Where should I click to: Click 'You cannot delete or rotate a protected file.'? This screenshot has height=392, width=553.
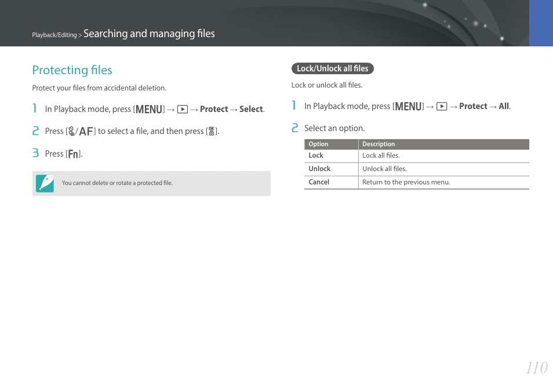tap(117, 183)
